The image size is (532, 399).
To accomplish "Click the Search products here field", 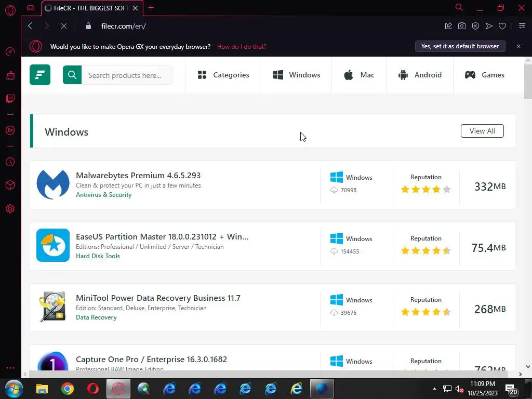I will 127,75.
